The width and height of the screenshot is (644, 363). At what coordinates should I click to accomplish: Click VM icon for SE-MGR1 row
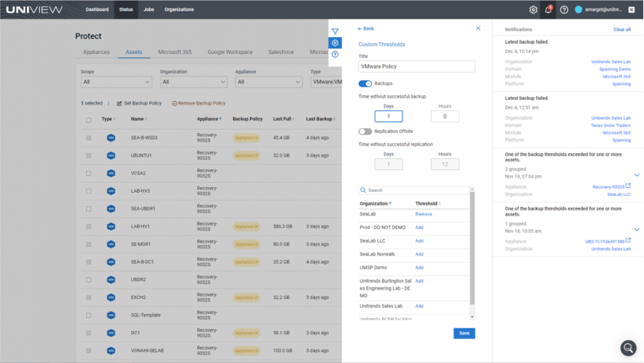click(x=111, y=244)
